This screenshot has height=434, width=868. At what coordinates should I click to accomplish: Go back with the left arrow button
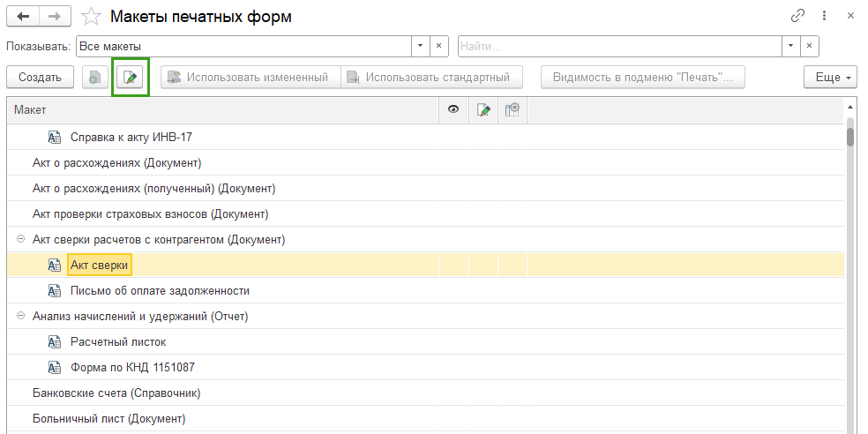coord(23,17)
